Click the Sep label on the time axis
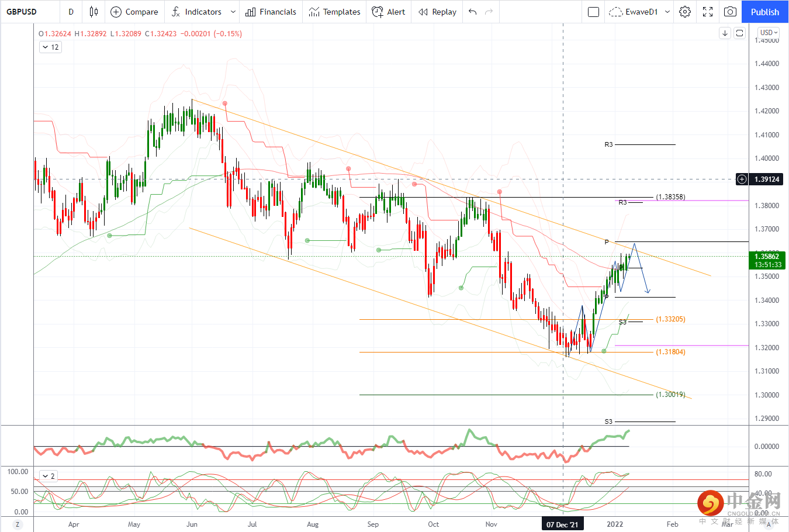 [373, 524]
